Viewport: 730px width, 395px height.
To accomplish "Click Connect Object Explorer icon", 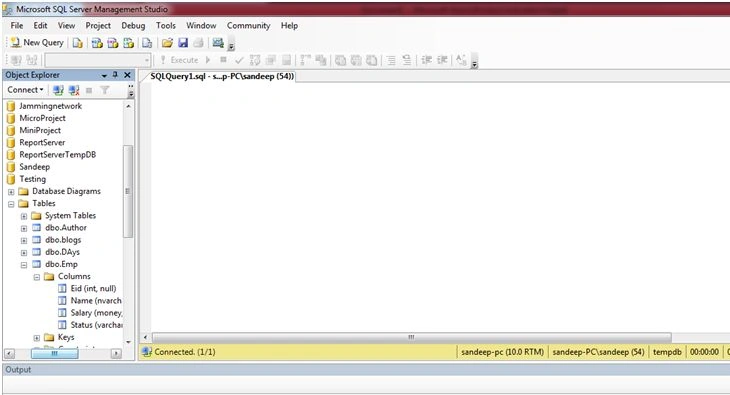I will coord(58,90).
